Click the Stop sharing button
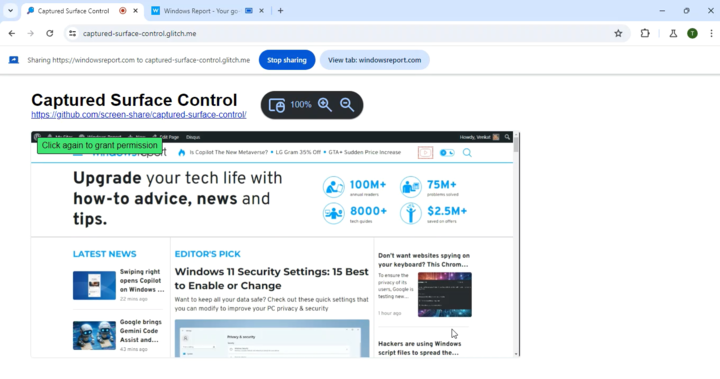Viewport: 720px width, 379px height. tap(287, 60)
